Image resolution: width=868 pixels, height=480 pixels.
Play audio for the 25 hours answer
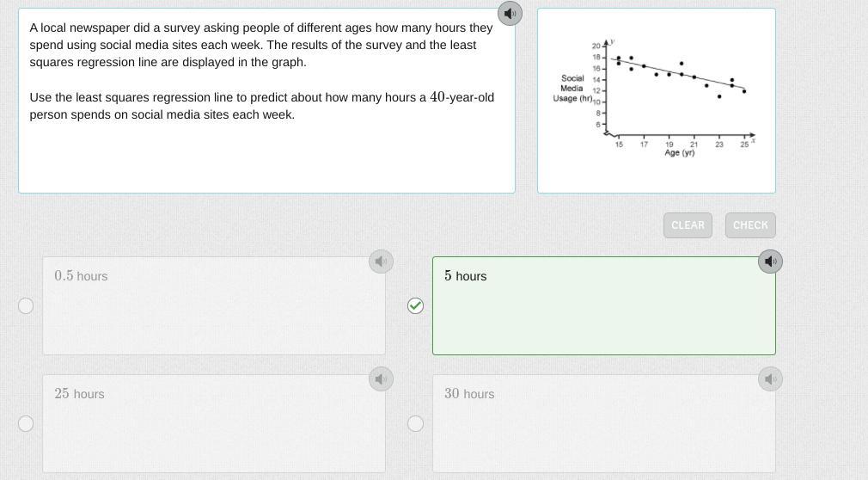pyautogui.click(x=381, y=379)
